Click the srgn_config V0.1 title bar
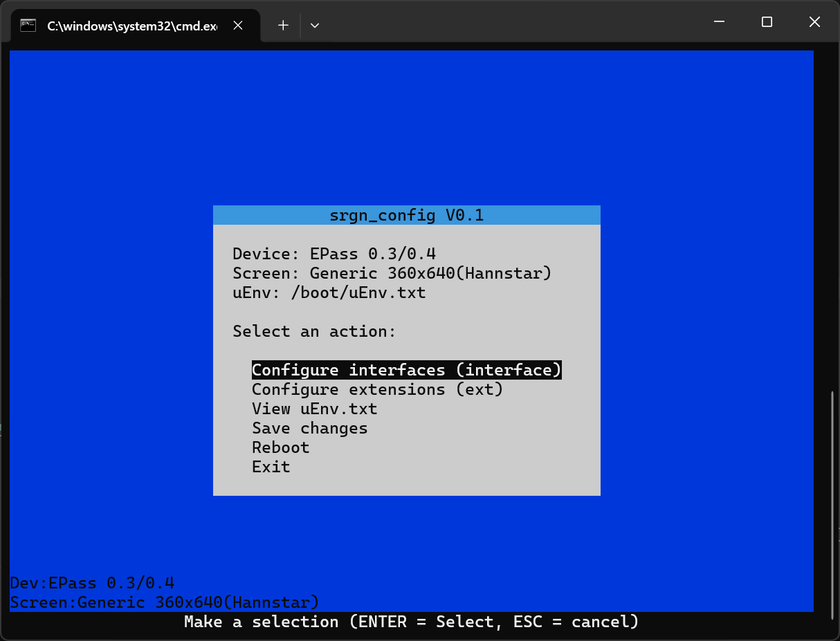 click(x=406, y=215)
